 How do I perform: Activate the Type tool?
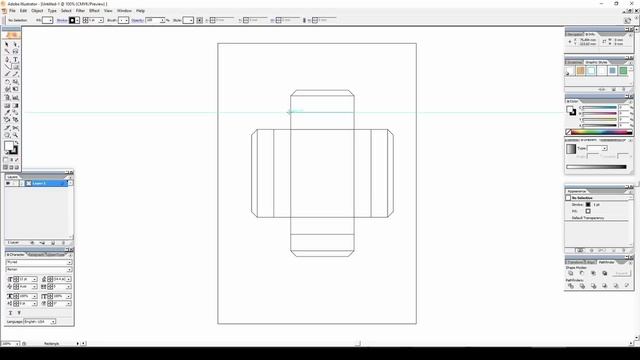coord(16,60)
